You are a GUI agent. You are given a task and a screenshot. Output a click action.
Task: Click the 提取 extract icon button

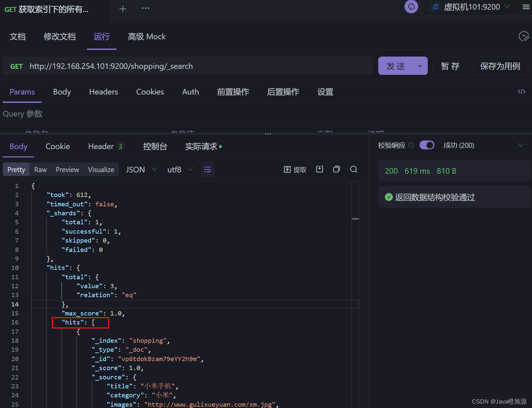tap(295, 170)
